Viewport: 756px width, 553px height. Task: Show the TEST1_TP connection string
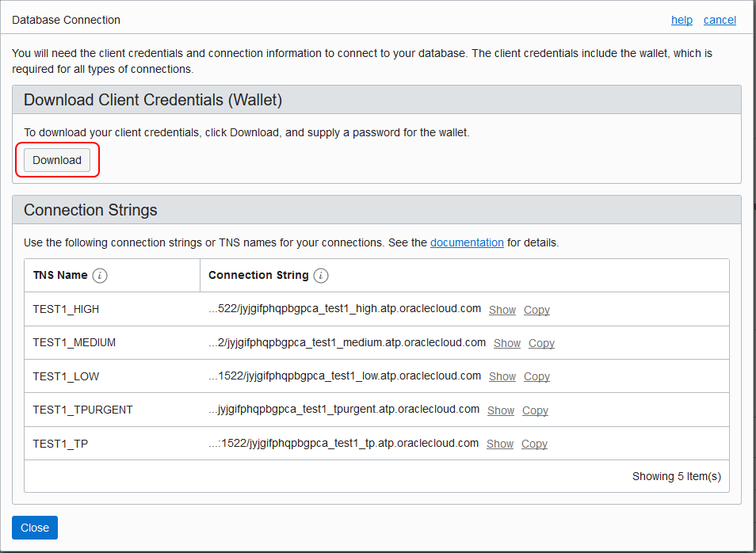tap(500, 444)
